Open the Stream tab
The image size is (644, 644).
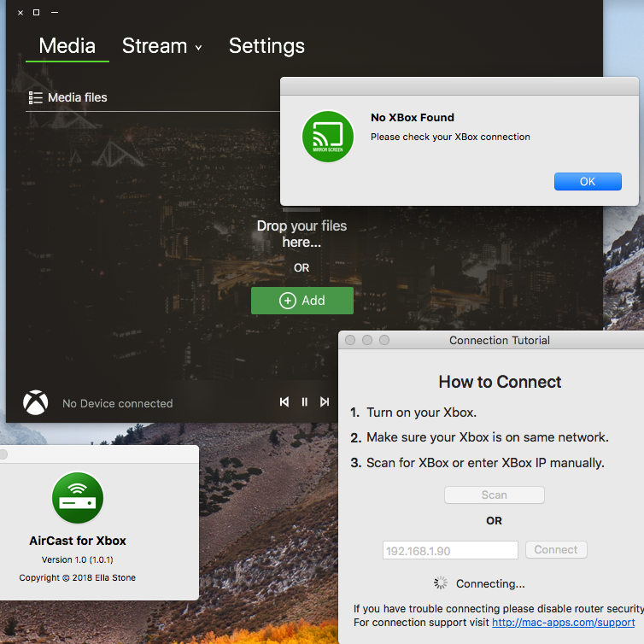click(155, 45)
